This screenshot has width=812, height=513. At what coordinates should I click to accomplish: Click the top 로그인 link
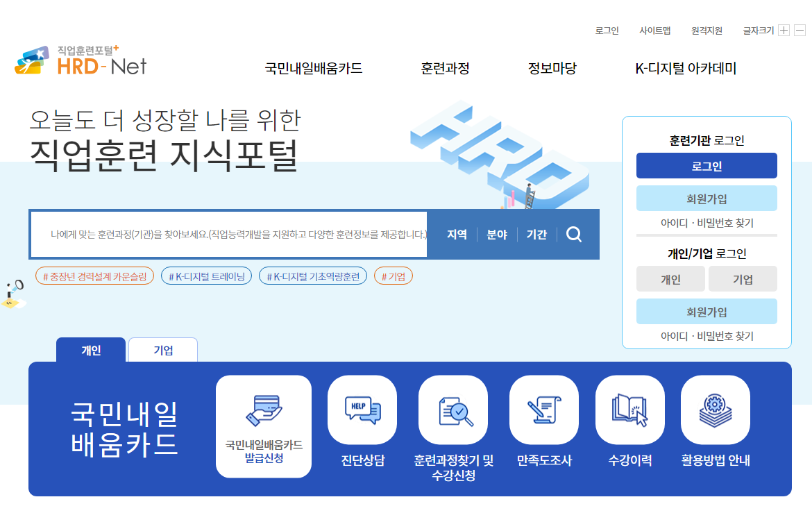(607, 31)
